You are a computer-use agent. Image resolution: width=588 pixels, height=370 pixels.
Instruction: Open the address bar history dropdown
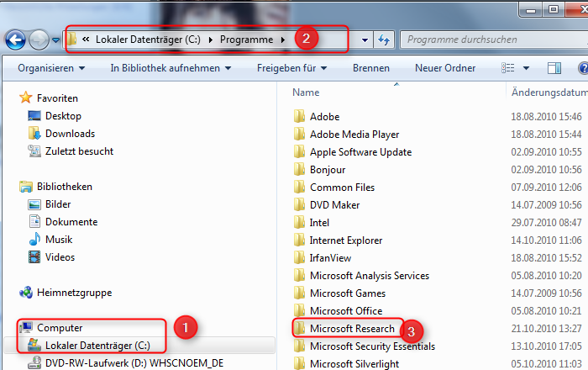point(365,40)
